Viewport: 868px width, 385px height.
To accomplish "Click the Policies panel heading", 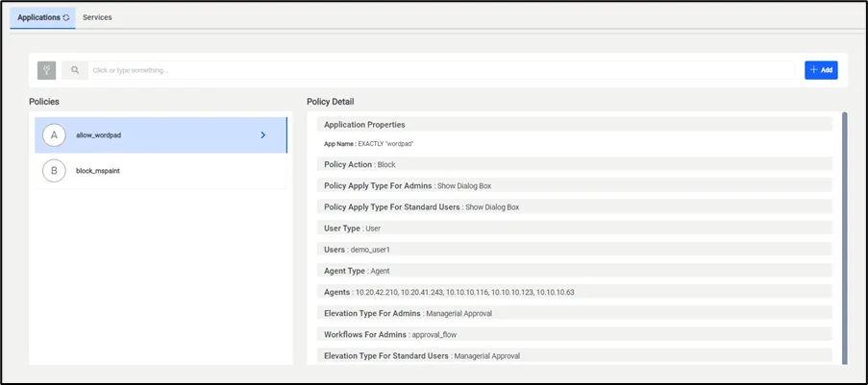I will click(x=44, y=102).
